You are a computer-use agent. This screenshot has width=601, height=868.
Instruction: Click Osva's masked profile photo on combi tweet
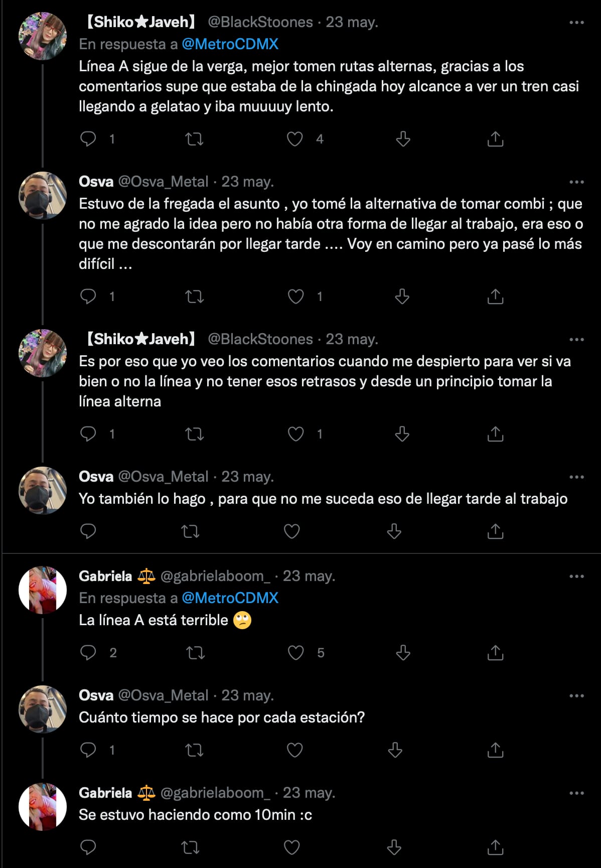(43, 196)
